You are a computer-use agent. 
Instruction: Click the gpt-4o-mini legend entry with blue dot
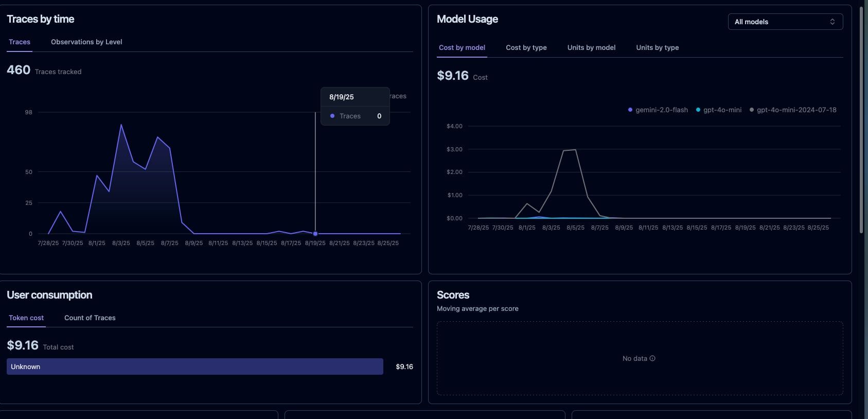[719, 110]
